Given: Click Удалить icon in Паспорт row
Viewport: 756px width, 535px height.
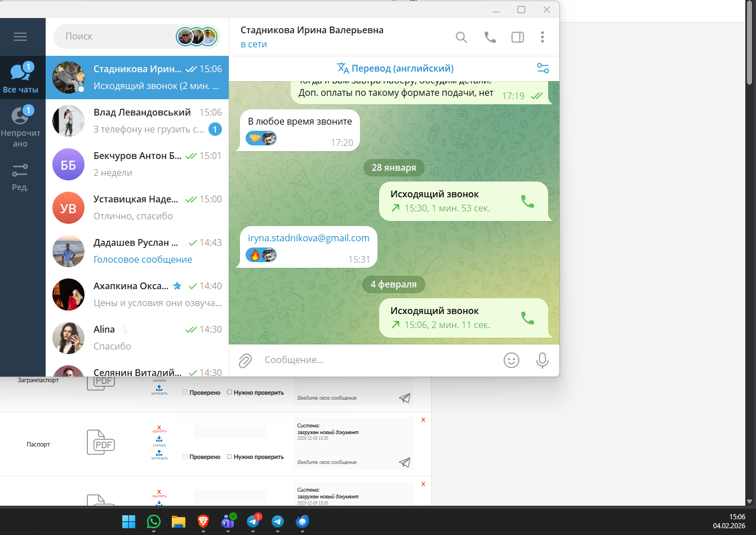Looking at the screenshot, I should point(159,429).
